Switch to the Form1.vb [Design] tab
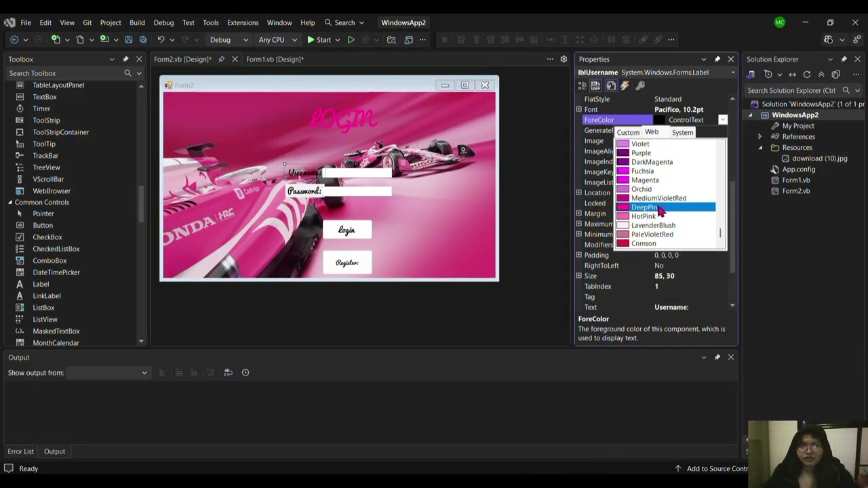 coord(275,59)
